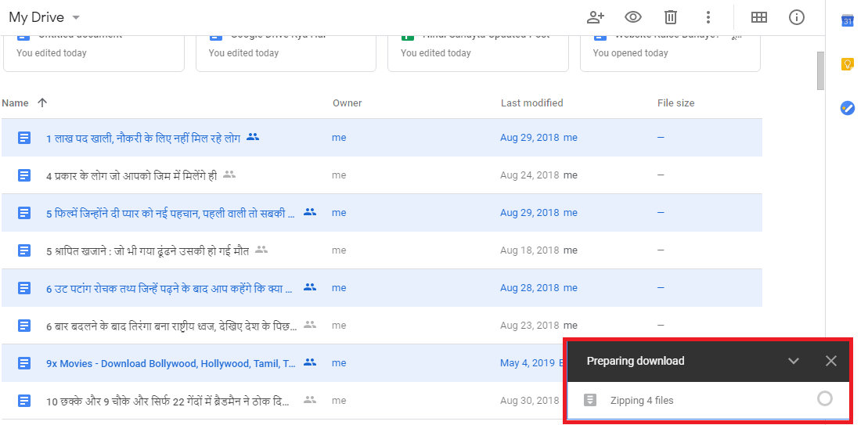Click shared icon on '10 छक्के' row
The width and height of the screenshot is (868, 425).
point(310,399)
